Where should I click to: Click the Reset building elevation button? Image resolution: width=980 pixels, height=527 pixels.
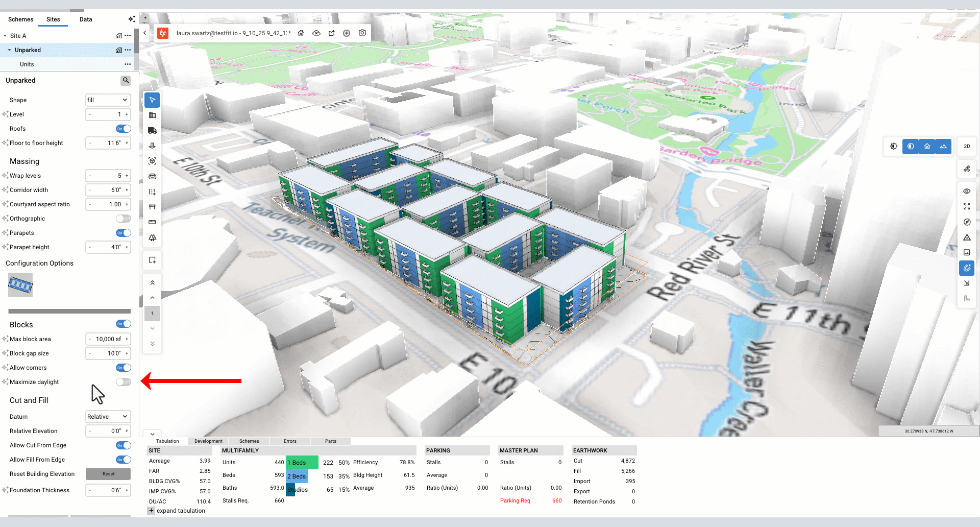coord(108,474)
